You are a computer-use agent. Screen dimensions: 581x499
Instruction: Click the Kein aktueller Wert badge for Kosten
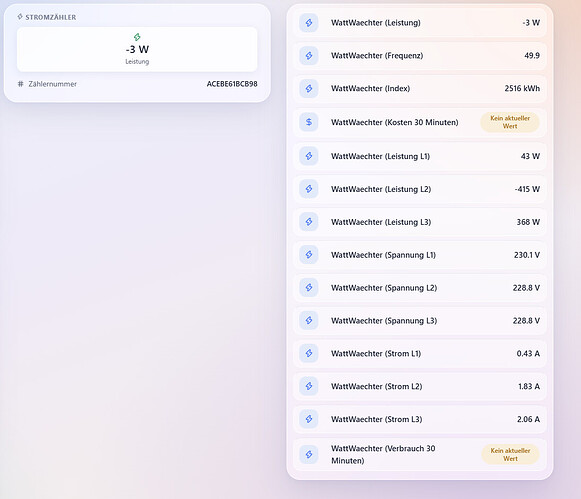[510, 122]
